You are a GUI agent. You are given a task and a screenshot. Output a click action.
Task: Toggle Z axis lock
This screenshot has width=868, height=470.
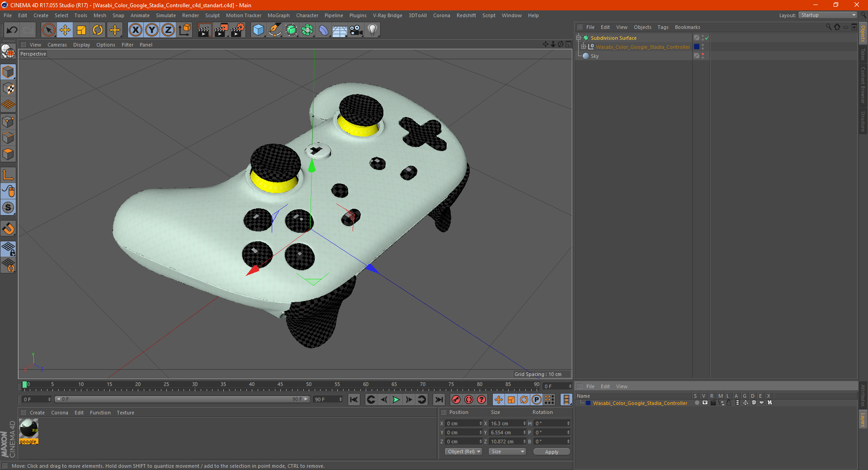pyautogui.click(x=168, y=30)
